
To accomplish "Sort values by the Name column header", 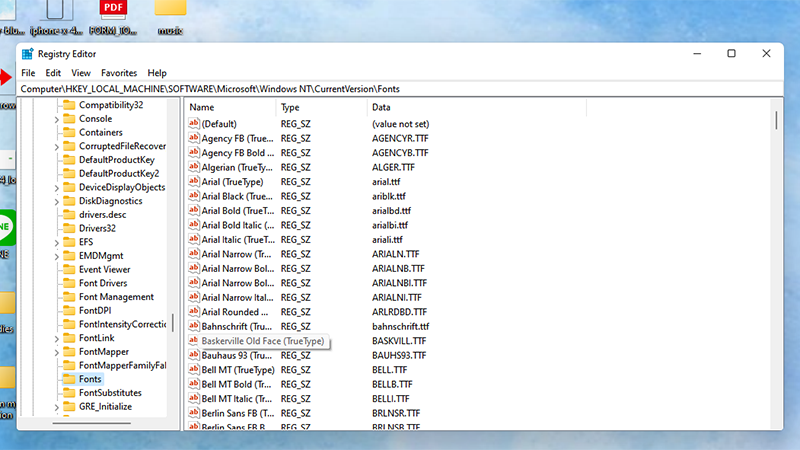I will (231, 107).
